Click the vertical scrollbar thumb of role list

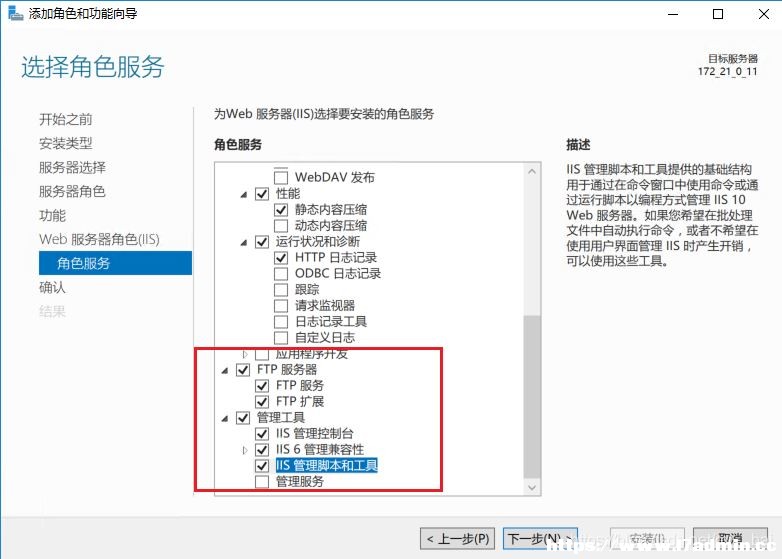click(532, 397)
